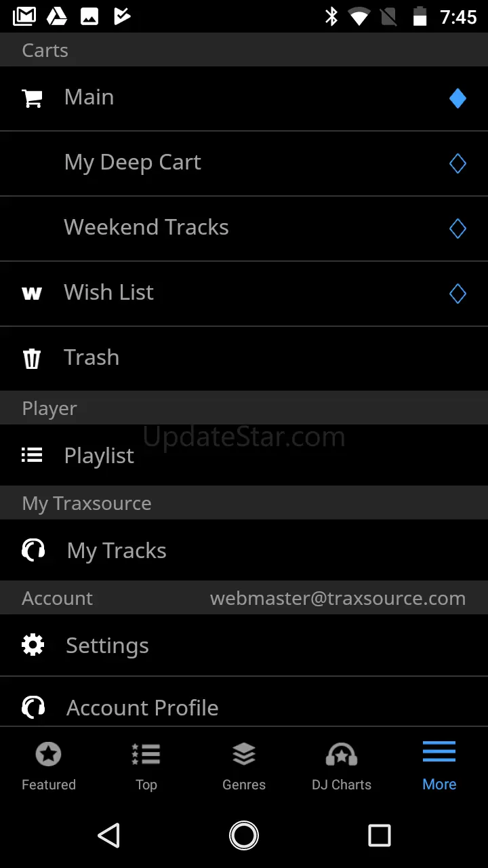Screen dimensions: 488x868
Task: Tap the Playlist list icon
Action: (32, 455)
